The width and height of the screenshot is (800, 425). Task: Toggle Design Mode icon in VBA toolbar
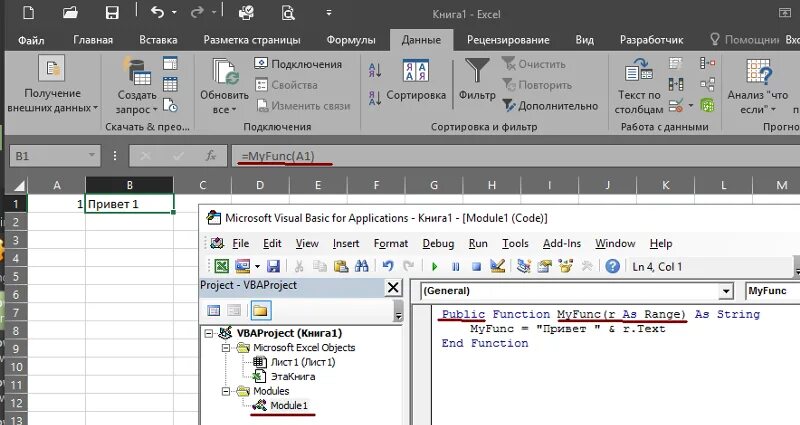[497, 266]
